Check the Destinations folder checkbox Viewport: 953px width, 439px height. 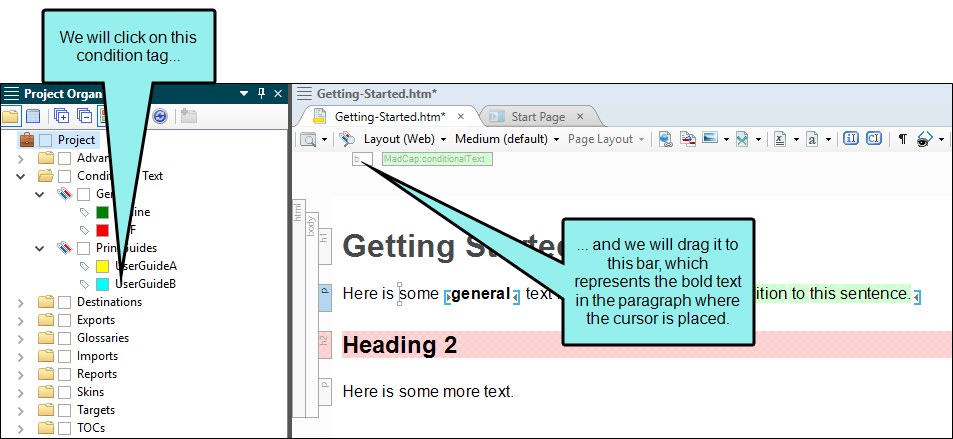[x=64, y=302]
